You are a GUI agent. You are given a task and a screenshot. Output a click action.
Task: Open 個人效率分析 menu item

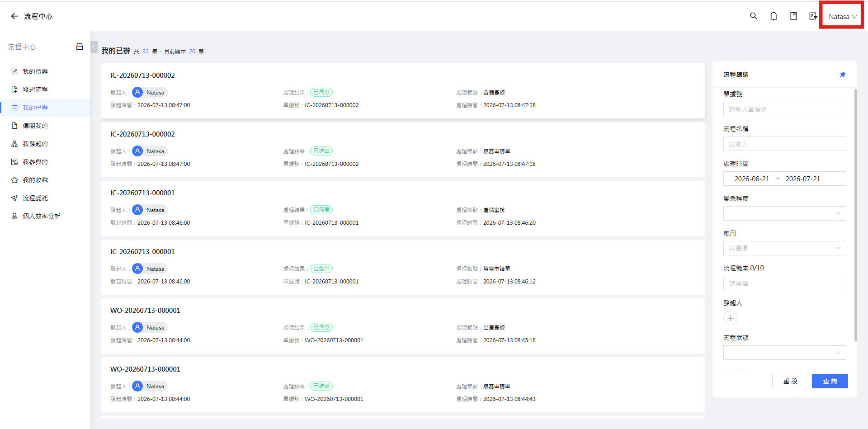coord(45,216)
